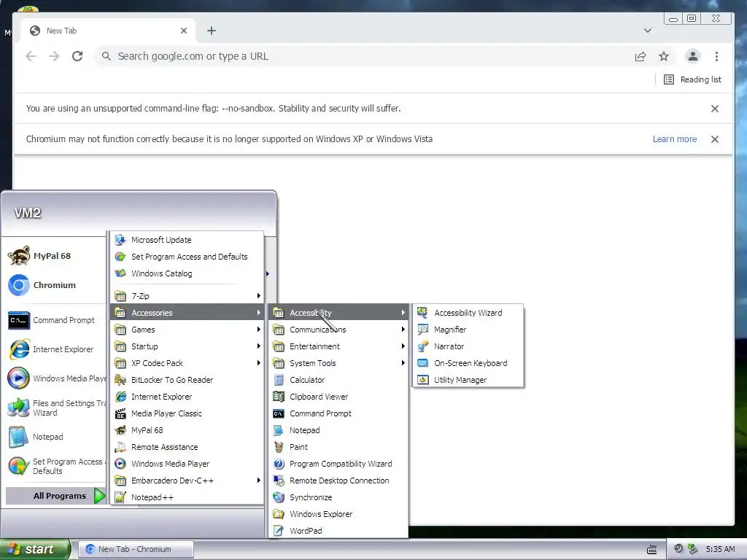Open the tab search chevron
The image size is (747, 560).
tap(648, 31)
